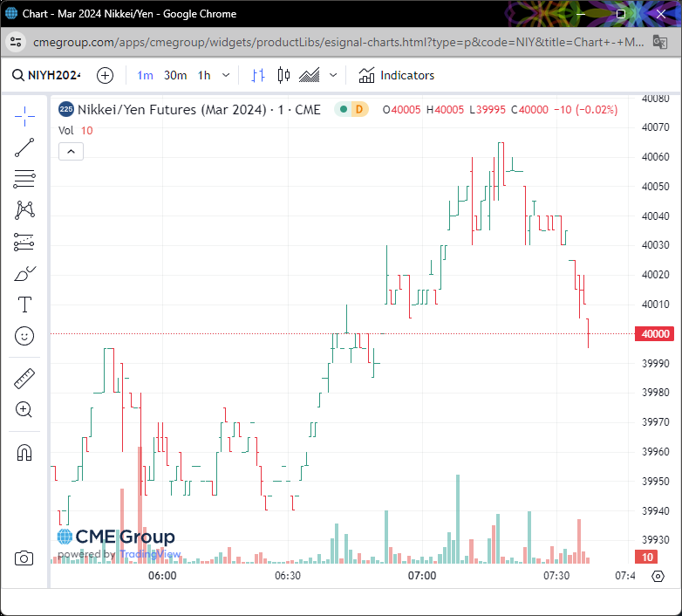This screenshot has width=682, height=616.
Task: Switch to candlestick chart style
Action: (283, 75)
